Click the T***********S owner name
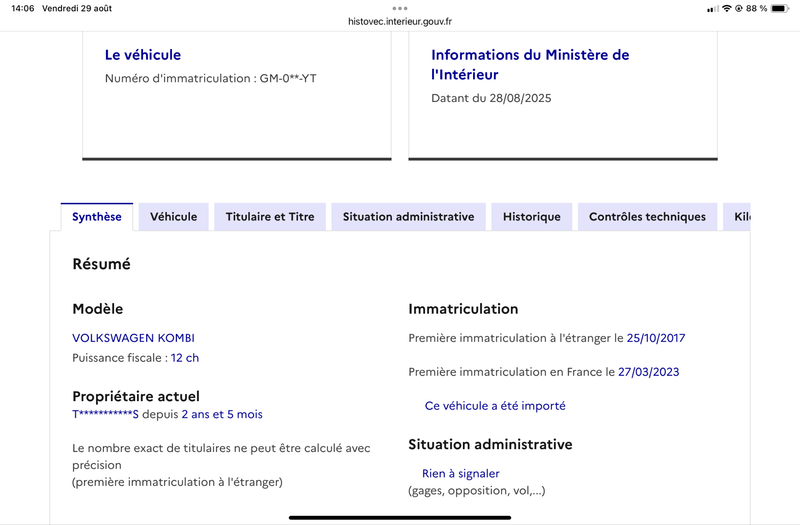 (x=105, y=414)
